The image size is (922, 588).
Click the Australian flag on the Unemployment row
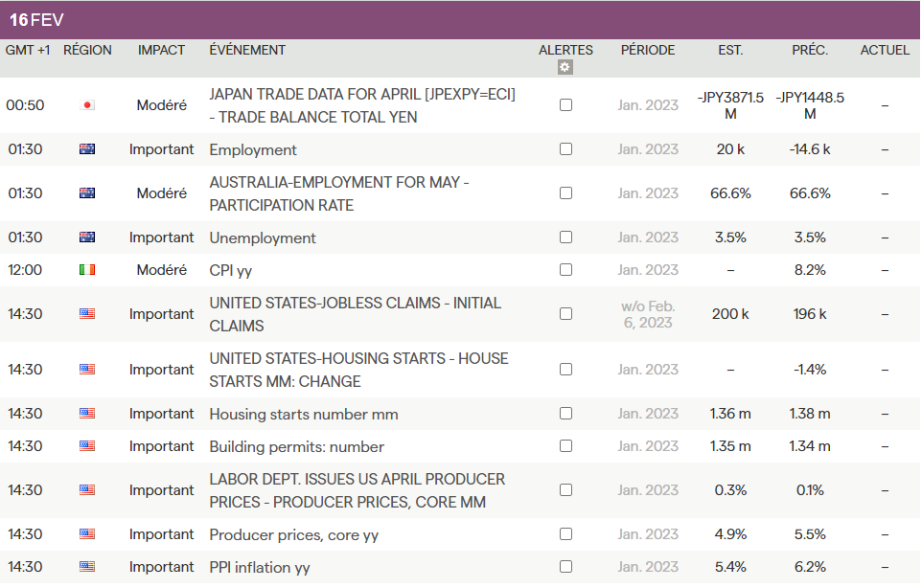[87, 237]
